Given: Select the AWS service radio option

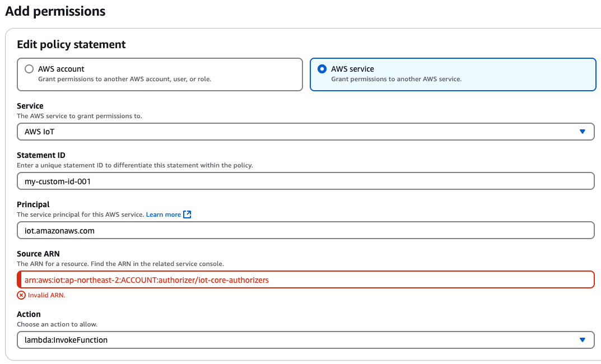Looking at the screenshot, I should (x=322, y=69).
